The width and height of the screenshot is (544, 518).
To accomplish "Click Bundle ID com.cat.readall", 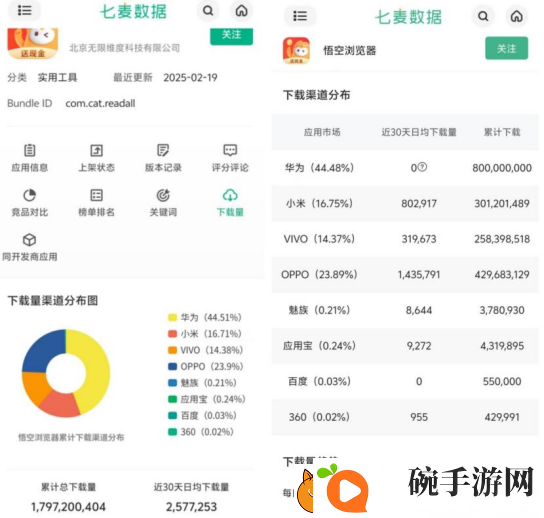I will point(100,103).
